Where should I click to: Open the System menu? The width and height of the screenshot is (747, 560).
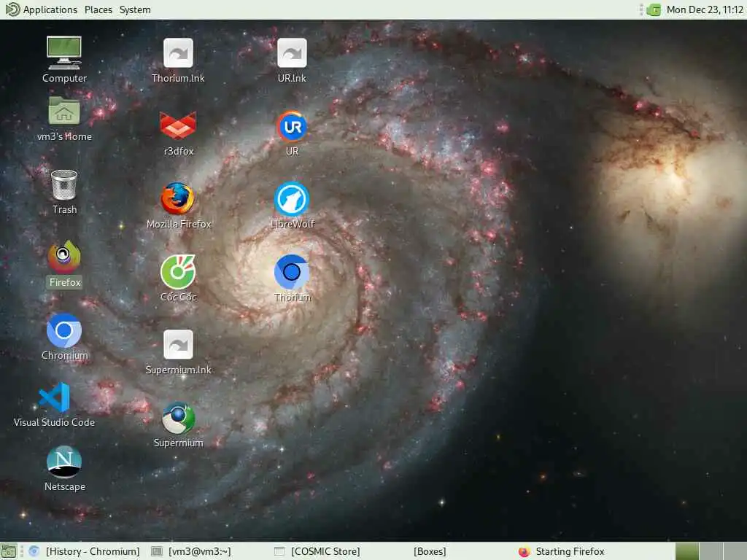click(x=135, y=9)
